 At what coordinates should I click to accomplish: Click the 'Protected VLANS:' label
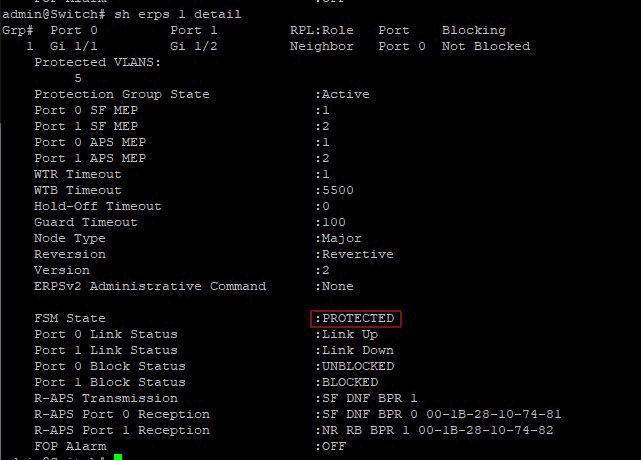(x=98, y=62)
